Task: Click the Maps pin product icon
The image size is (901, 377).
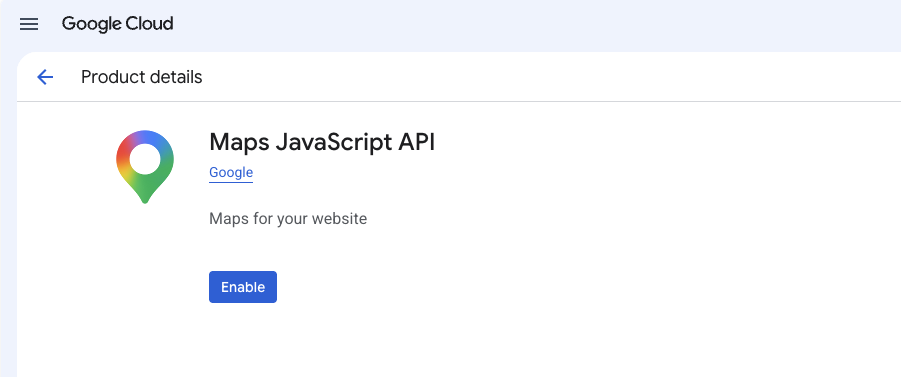Action: [x=145, y=167]
